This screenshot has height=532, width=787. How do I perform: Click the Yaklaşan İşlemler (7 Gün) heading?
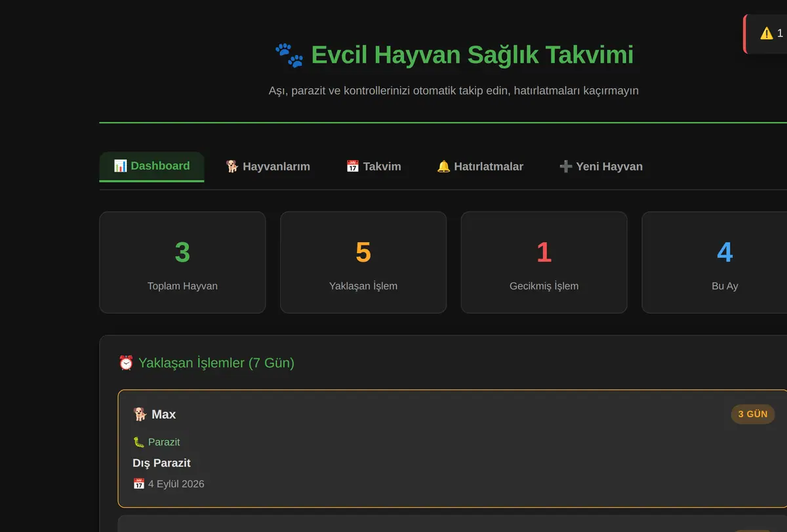(216, 363)
